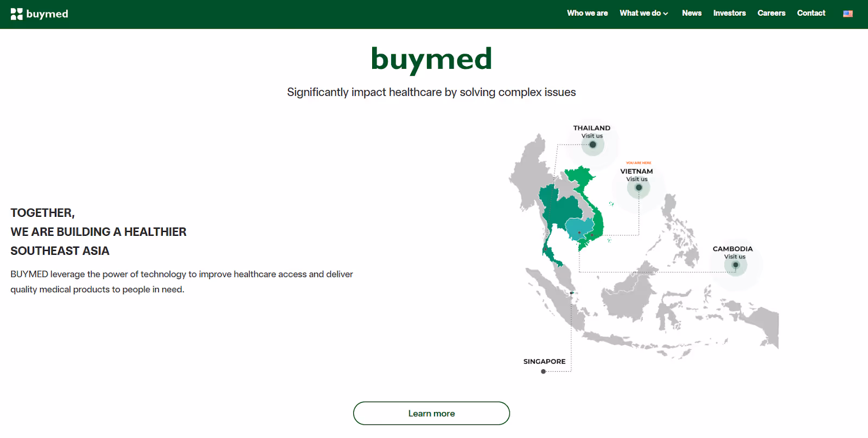Open the Investors page
Screen dimensions: 868x438
(729, 13)
